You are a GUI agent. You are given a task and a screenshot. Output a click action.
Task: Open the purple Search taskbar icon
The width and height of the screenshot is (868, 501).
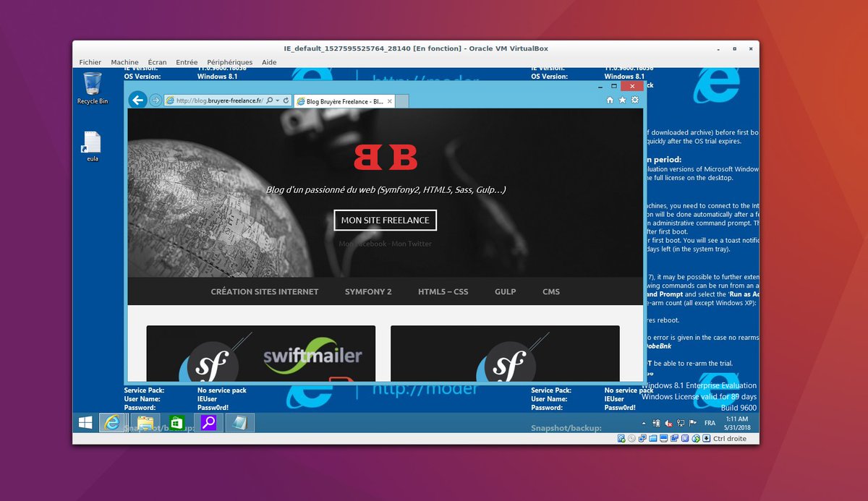[209, 422]
